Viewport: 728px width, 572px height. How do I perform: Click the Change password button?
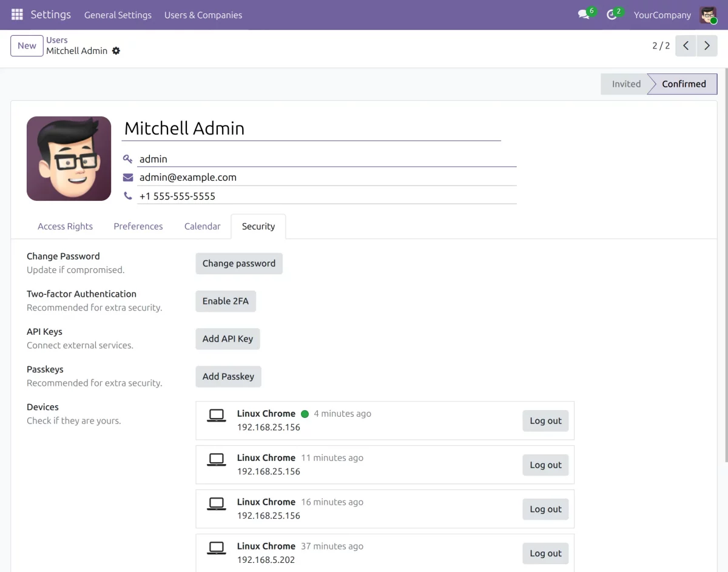pyautogui.click(x=239, y=263)
